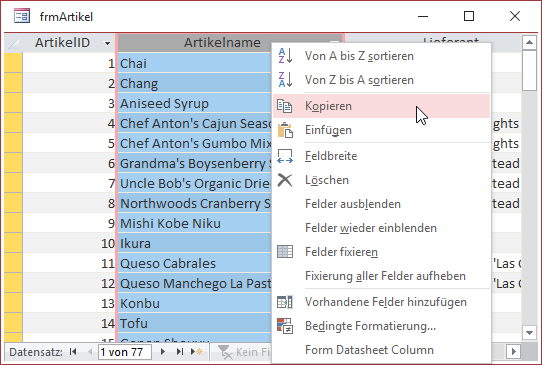Click the Chai cell

(x=195, y=63)
